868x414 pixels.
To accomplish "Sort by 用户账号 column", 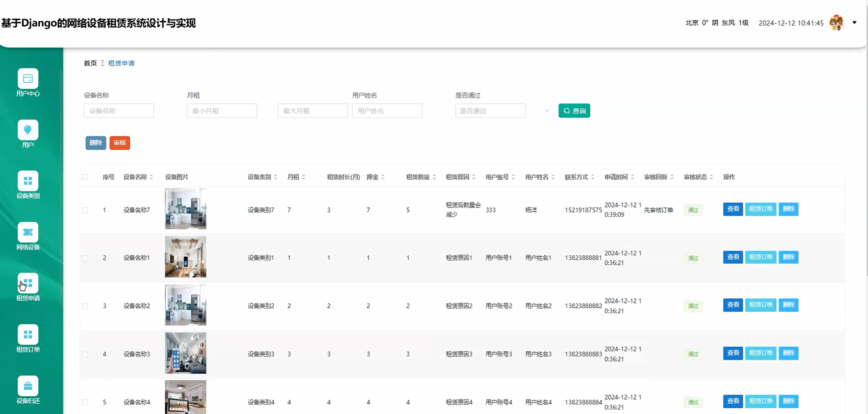I will coord(513,177).
